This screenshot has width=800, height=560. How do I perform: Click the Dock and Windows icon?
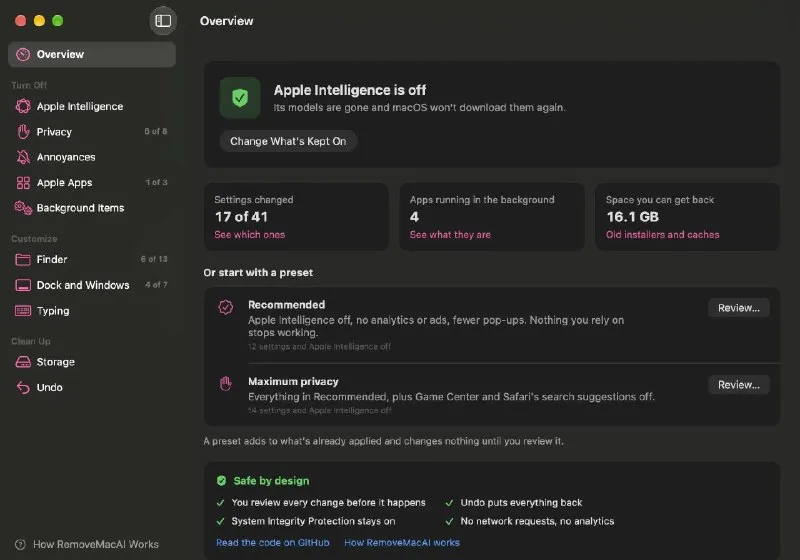click(23, 285)
